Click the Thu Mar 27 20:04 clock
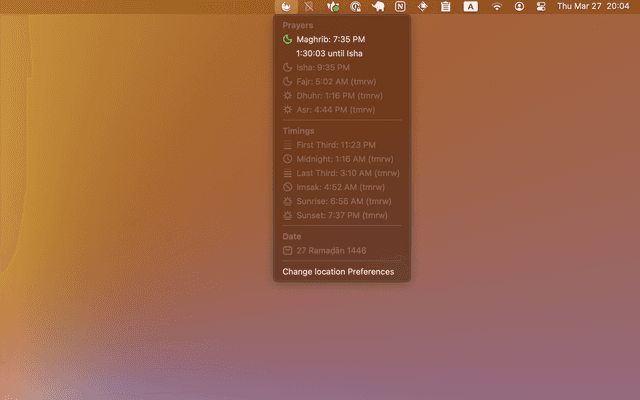Viewport: 640px width, 400px height. 596,6
